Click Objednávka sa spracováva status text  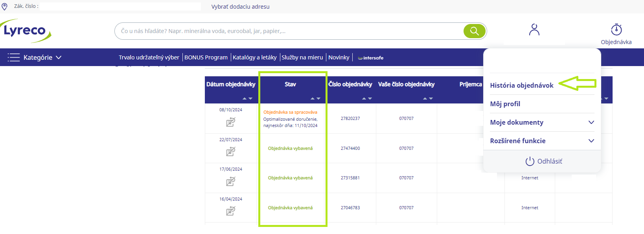290,112
